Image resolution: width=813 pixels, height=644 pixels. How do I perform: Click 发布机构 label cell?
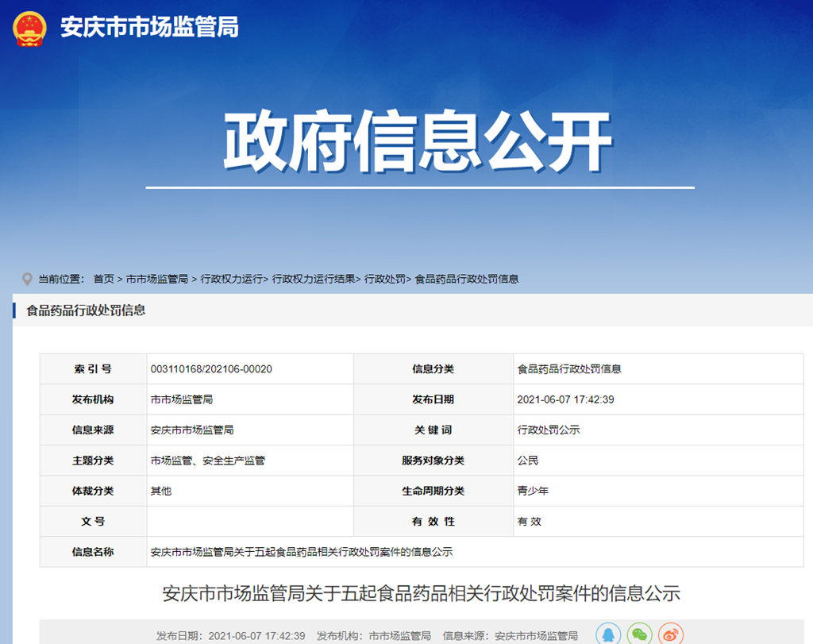point(94,399)
